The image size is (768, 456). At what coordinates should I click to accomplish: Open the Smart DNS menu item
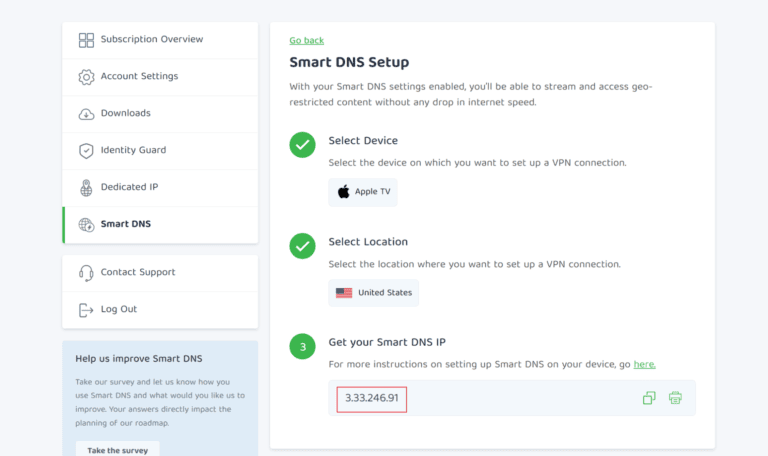click(125, 224)
